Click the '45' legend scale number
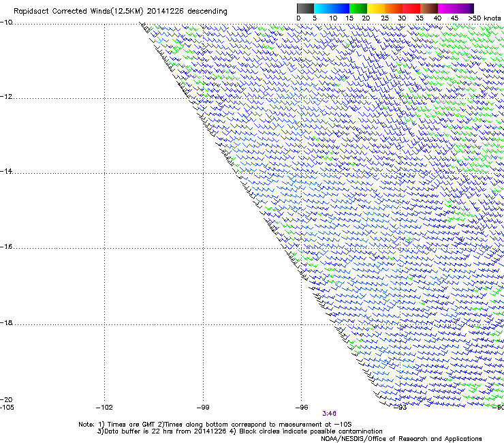The width and height of the screenshot is (504, 443). click(x=454, y=18)
